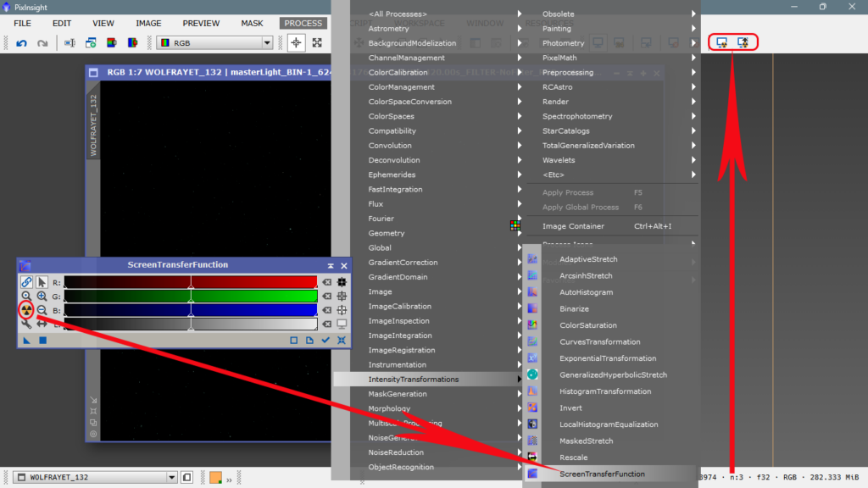Select the pointer edit mode in ScreenTransferFunction
Image resolution: width=868 pixels, height=488 pixels.
point(42,282)
